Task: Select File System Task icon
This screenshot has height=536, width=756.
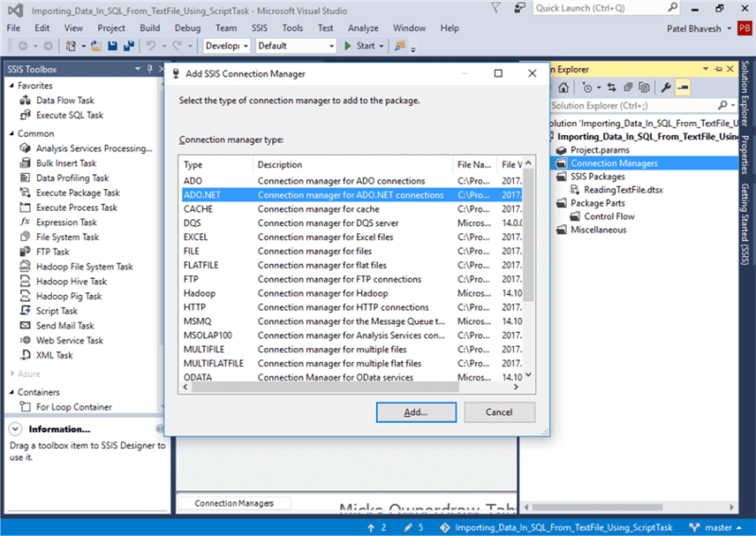Action: [26, 237]
